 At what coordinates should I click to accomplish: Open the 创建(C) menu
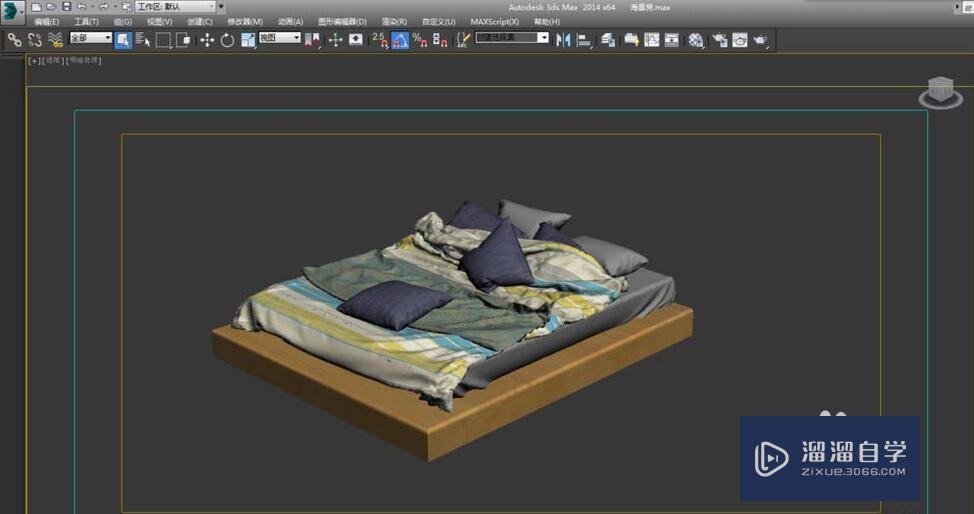tap(199, 22)
